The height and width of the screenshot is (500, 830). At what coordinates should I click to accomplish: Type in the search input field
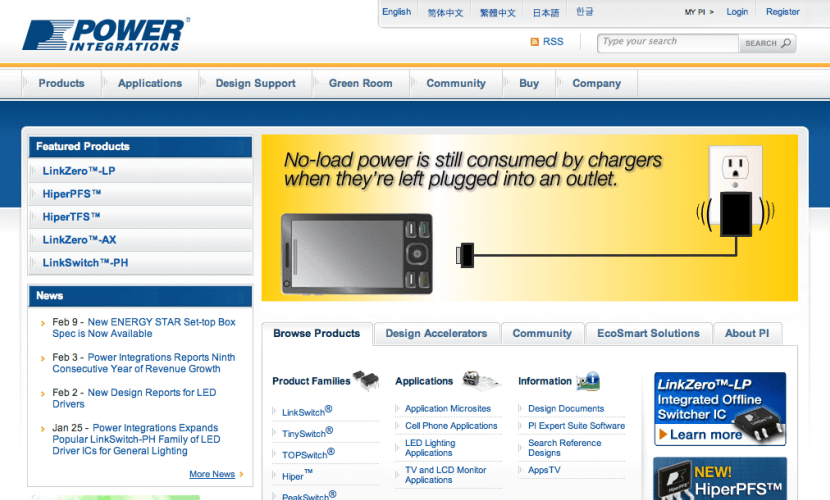pyautogui.click(x=668, y=42)
